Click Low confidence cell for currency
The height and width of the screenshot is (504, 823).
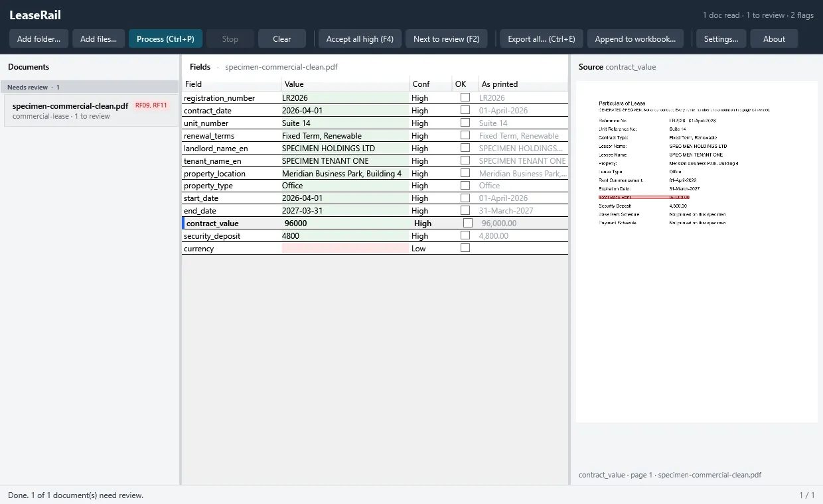click(431, 248)
